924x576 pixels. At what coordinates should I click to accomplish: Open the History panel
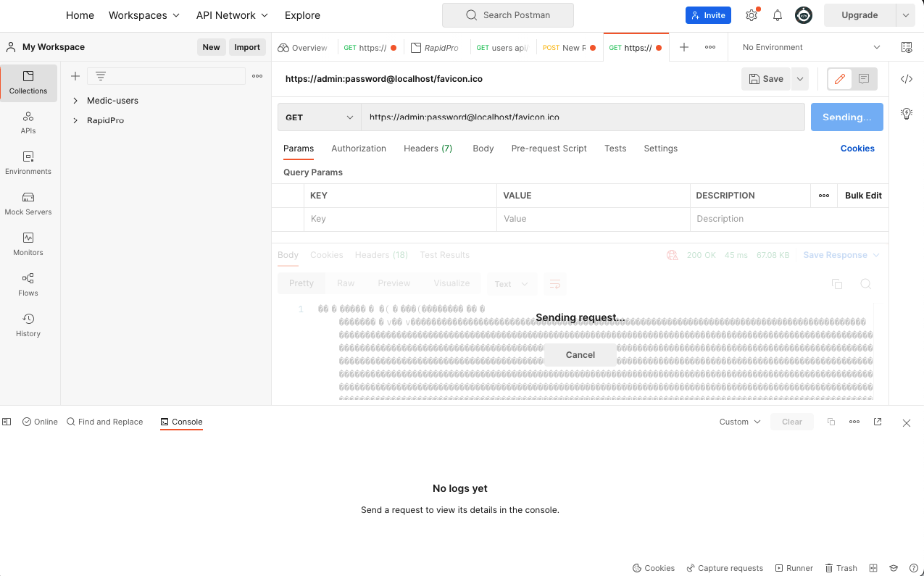[x=28, y=326]
